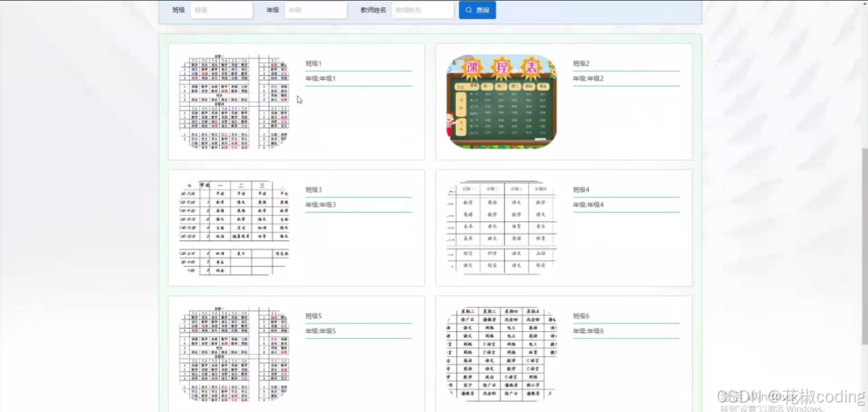
Task: Click the 班级5 title text
Action: pos(313,316)
